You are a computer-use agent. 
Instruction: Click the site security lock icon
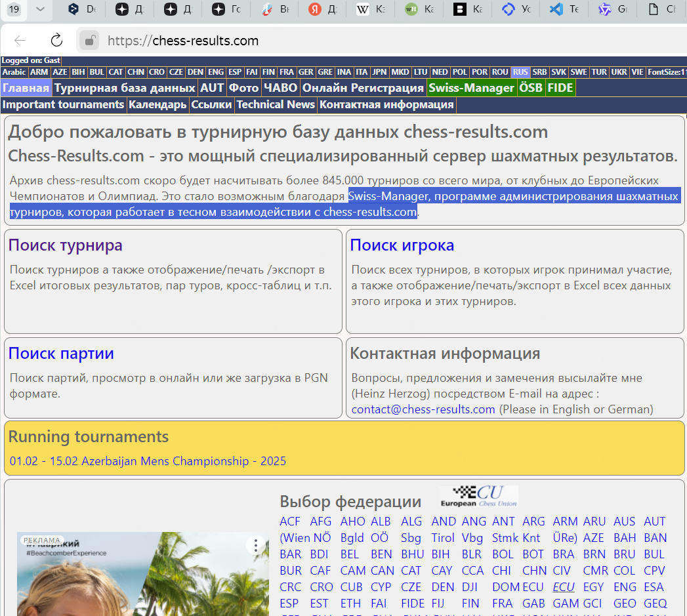[89, 41]
